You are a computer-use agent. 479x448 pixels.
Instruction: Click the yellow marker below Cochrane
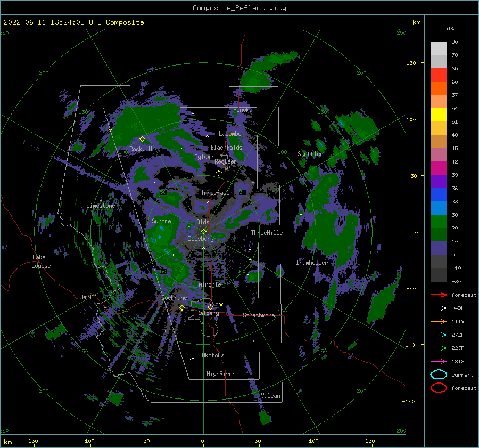pyautogui.click(x=182, y=307)
